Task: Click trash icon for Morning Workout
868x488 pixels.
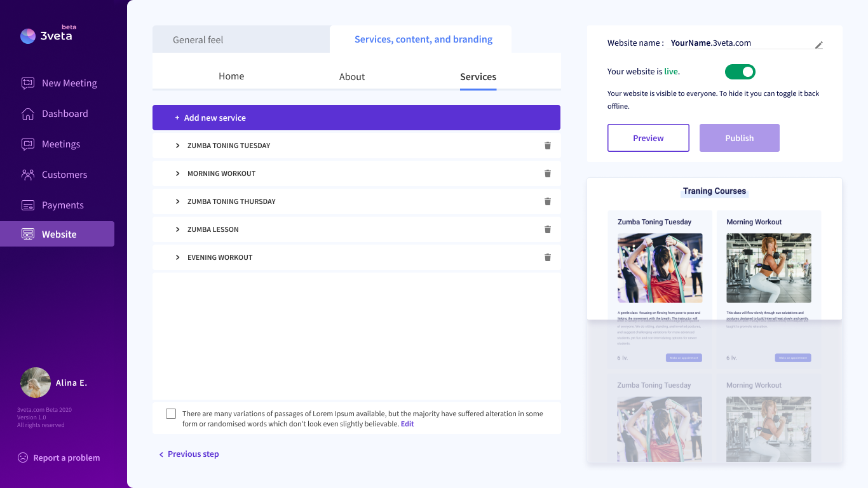Action: [548, 173]
